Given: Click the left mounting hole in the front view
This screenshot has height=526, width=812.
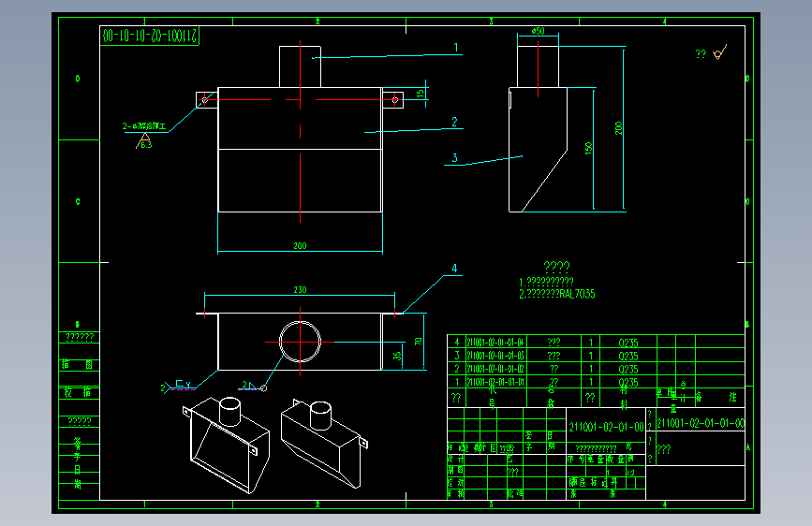Looking at the screenshot, I should click(204, 99).
